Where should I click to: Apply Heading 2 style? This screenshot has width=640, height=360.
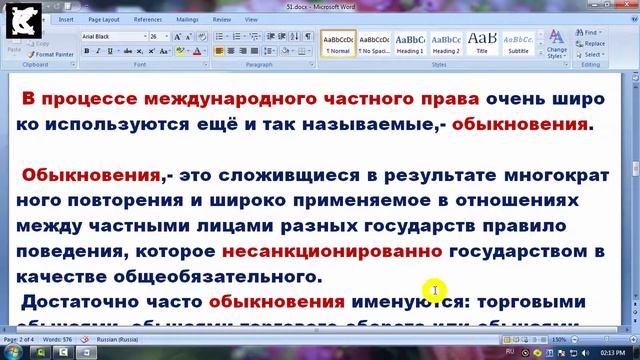[x=446, y=43]
